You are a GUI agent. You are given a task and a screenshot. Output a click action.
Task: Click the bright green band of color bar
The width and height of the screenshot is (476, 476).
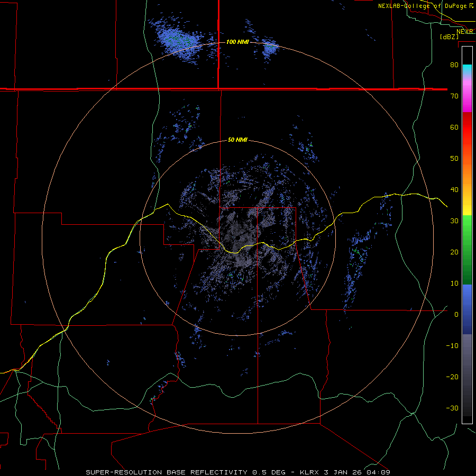467,225
